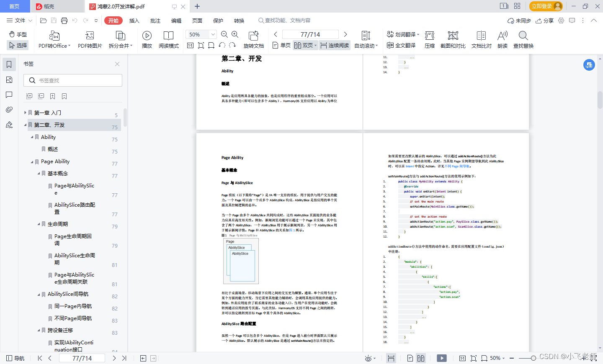Open 划词翻译 word translation dropdown

(x=403, y=34)
